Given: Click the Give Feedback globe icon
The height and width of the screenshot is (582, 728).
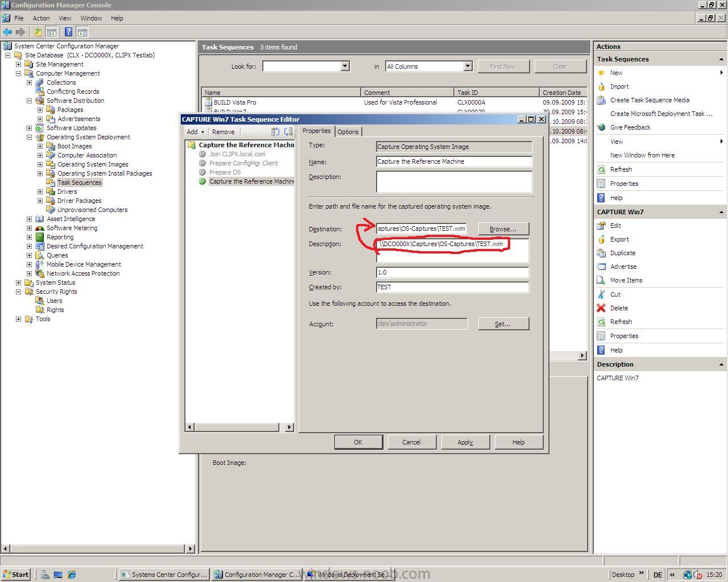Looking at the screenshot, I should pyautogui.click(x=601, y=127).
